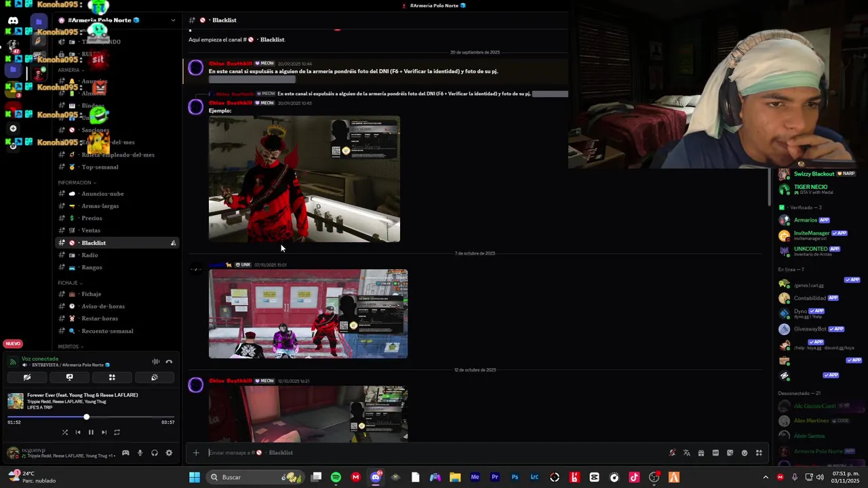The width and height of the screenshot is (868, 488).
Task: Open invite members icon on Blacklist channel
Action: tap(173, 243)
